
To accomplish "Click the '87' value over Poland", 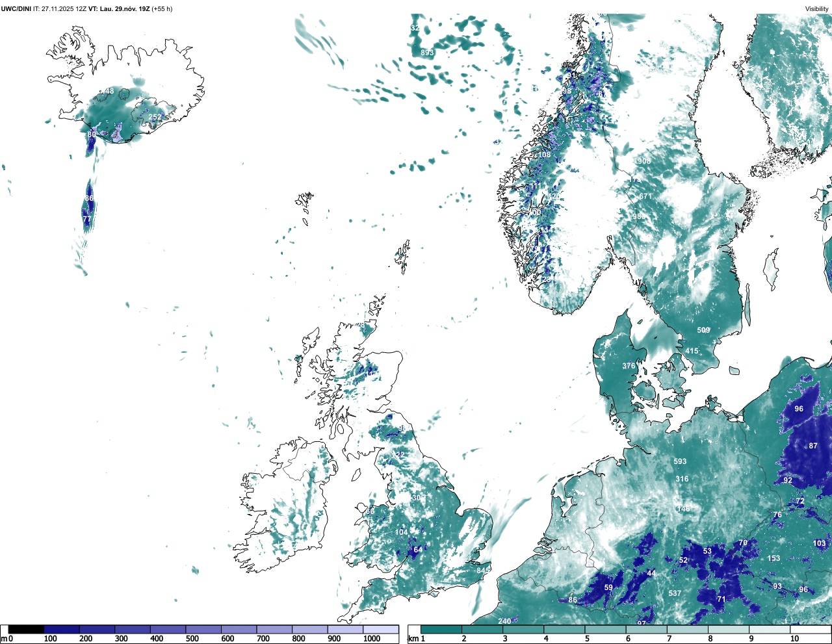I will click(x=813, y=446).
